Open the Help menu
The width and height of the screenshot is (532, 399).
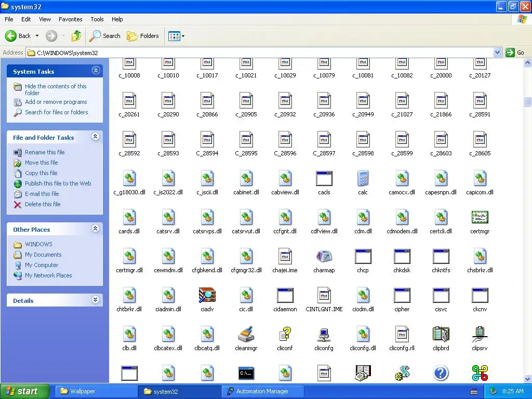pyautogui.click(x=117, y=19)
